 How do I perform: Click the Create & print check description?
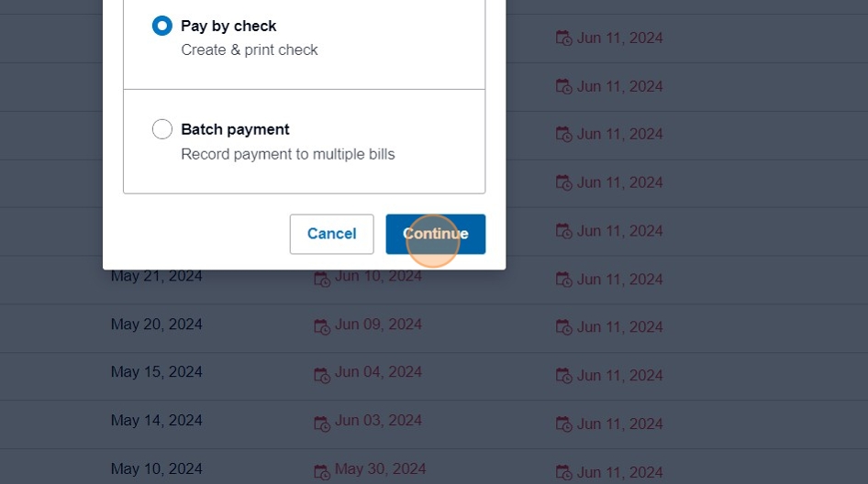pos(250,49)
